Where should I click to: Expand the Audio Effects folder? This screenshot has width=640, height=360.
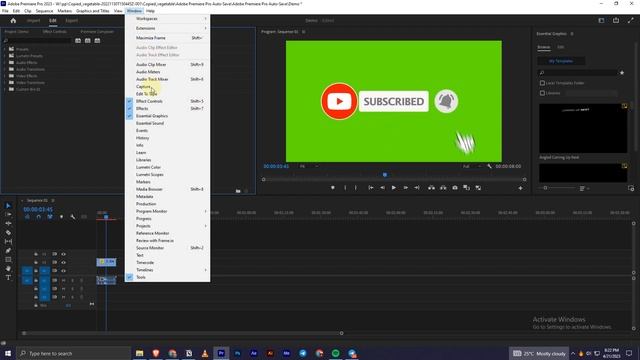[x=5, y=62]
